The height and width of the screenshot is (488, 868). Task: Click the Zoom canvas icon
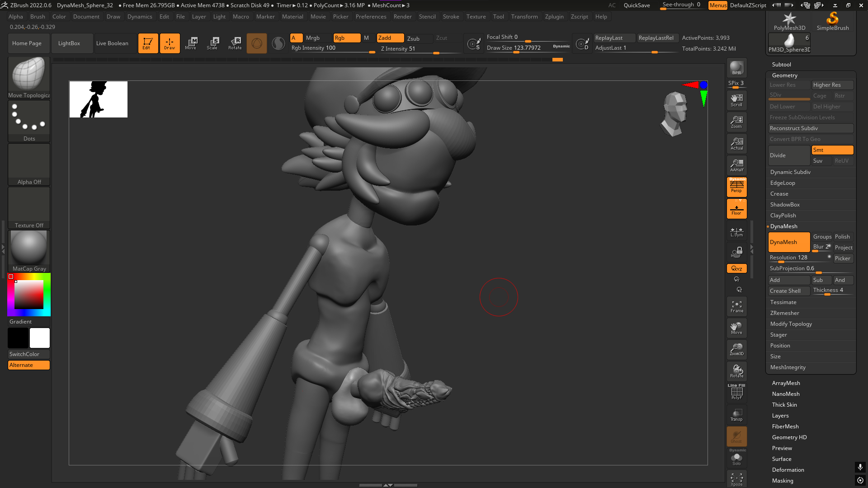[x=736, y=122]
